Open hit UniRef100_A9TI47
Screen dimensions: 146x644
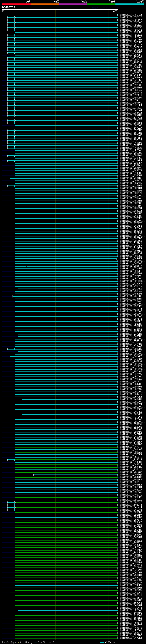click(x=131, y=20)
